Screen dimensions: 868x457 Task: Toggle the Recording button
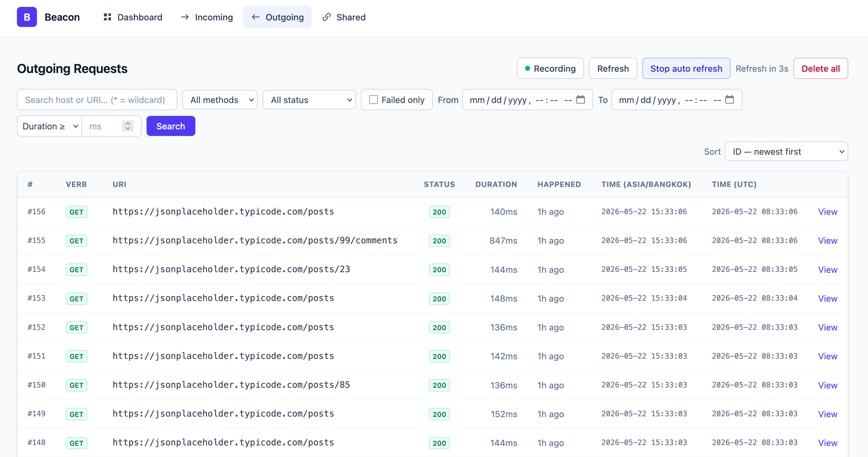550,68
